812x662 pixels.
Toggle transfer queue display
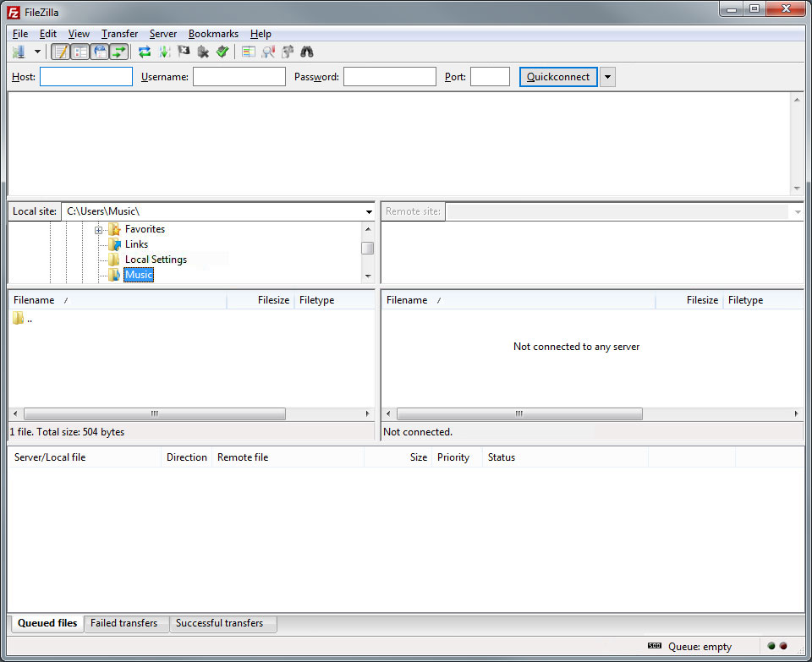click(119, 52)
